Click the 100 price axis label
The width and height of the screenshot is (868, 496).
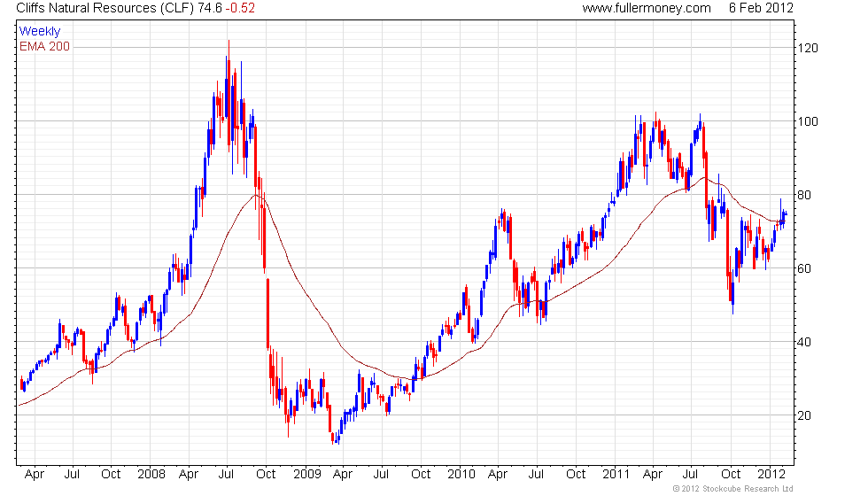click(808, 122)
